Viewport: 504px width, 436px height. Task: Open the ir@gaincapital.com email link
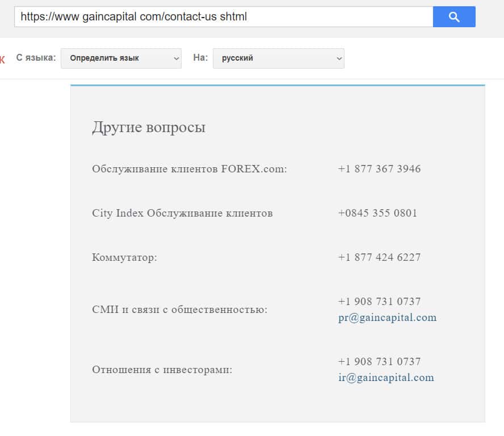pos(386,377)
